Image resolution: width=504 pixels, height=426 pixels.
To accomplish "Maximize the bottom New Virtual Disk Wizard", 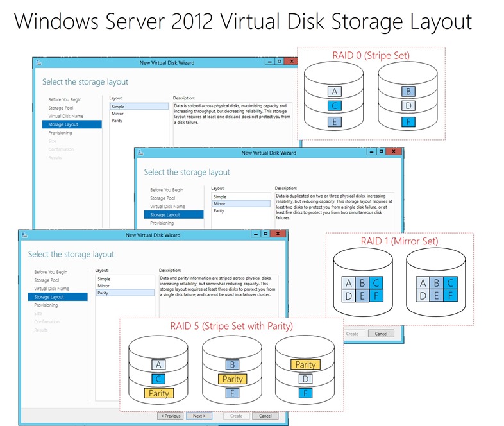I will pos(265,234).
